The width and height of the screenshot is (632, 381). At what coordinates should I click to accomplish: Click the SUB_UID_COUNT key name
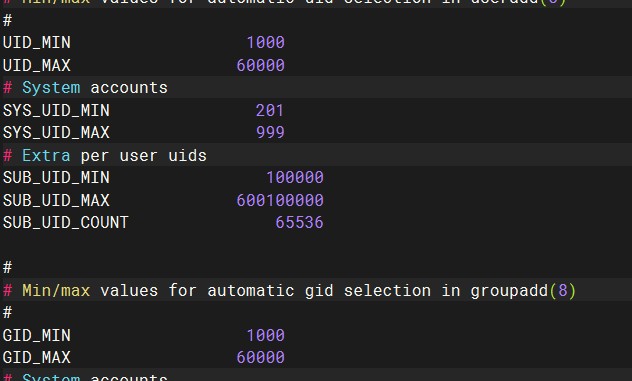66,223
